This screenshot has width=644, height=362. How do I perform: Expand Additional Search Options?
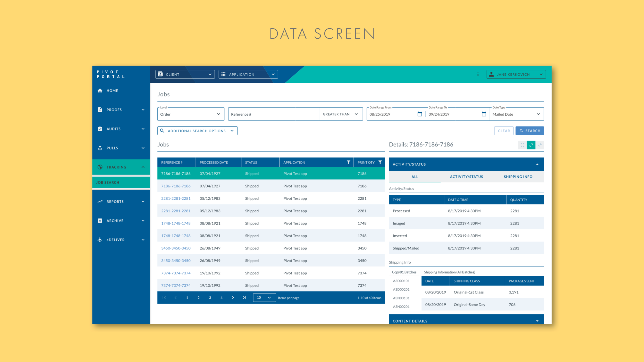pos(197,131)
